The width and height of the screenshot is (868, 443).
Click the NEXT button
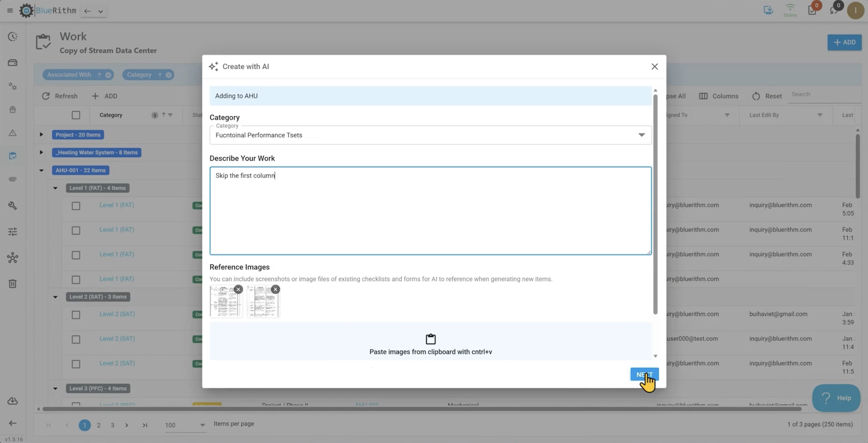coord(644,374)
